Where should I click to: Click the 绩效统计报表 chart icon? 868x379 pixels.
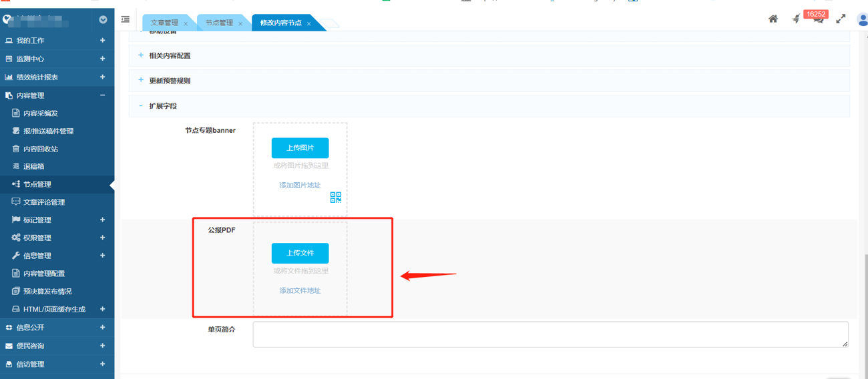click(9, 77)
